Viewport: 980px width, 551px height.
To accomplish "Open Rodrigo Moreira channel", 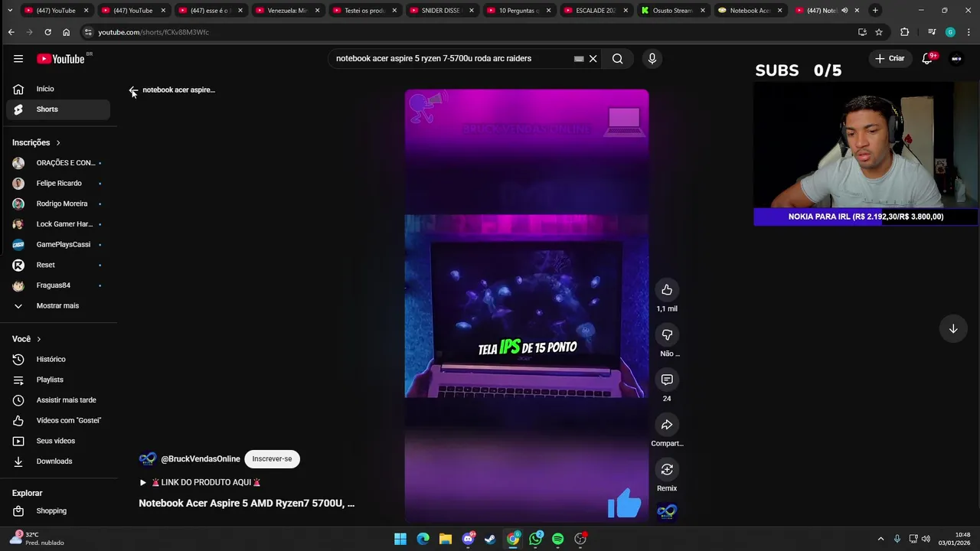I will 57,204.
